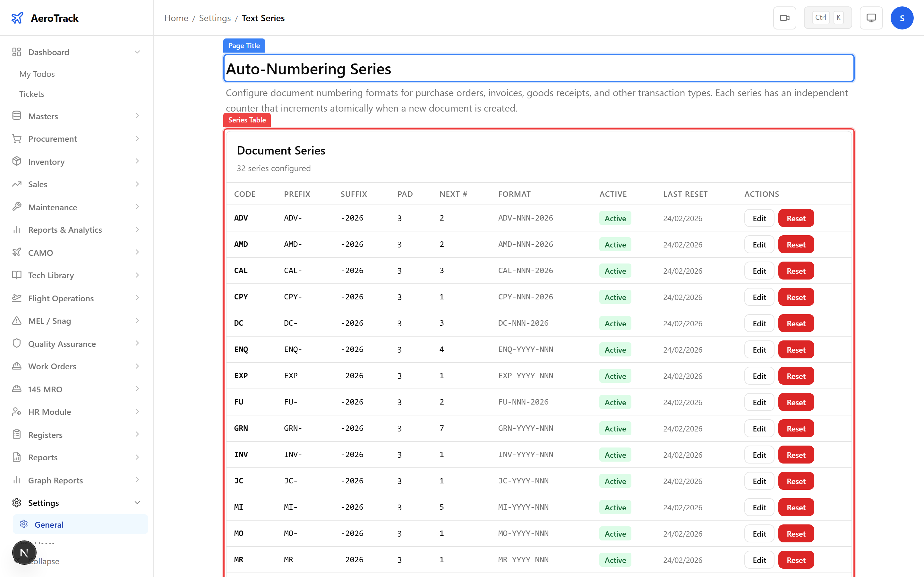
Task: Open the Inventory module icon in sidebar
Action: (17, 162)
